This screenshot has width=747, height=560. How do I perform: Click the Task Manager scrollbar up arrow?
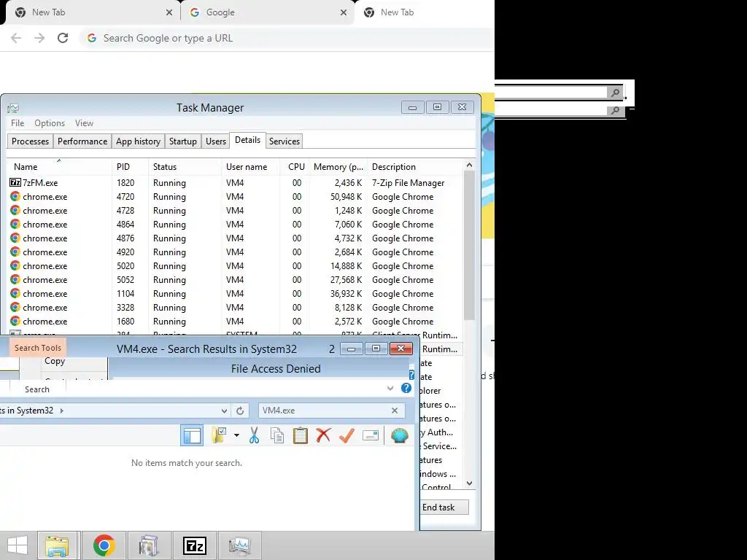(x=469, y=166)
